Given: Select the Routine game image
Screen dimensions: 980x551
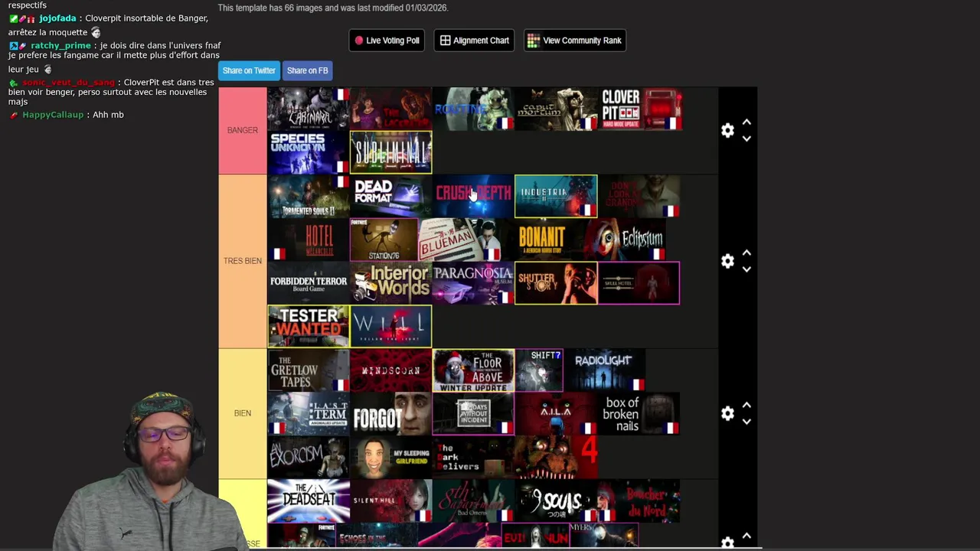Looking at the screenshot, I should click(473, 109).
